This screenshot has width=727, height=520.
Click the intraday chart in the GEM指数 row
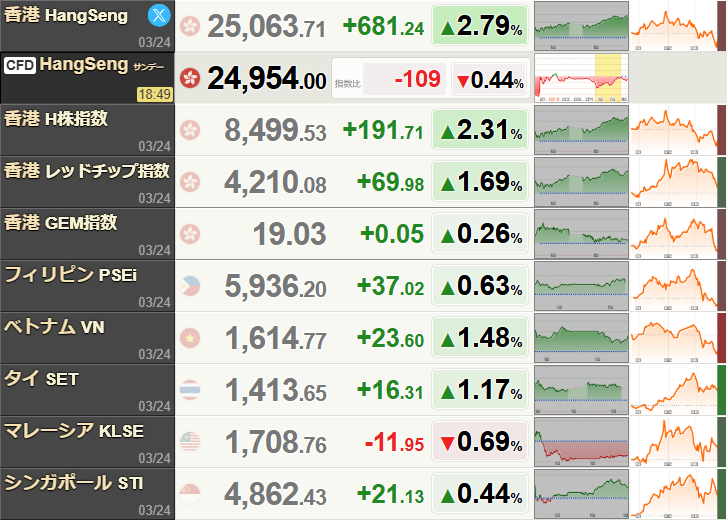581,234
